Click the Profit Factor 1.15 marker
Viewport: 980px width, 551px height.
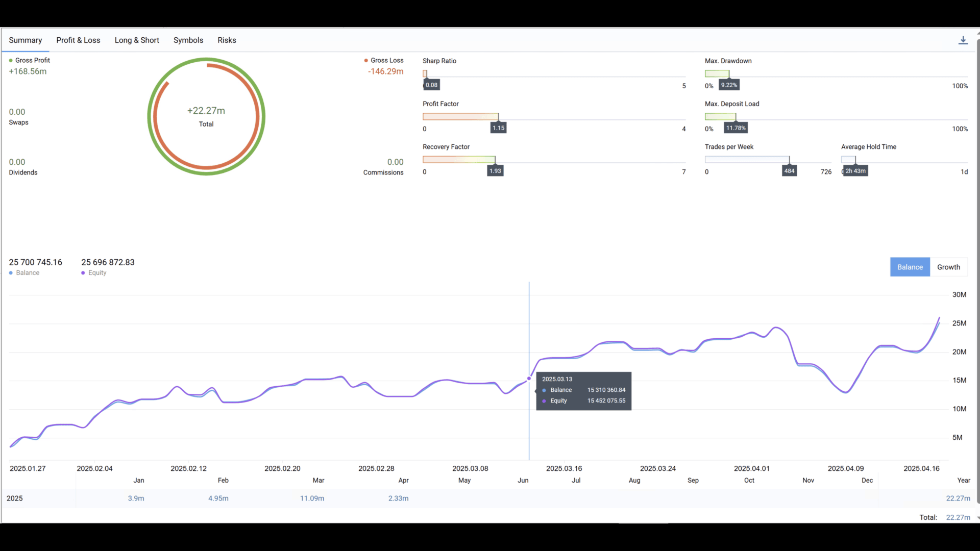(x=498, y=128)
